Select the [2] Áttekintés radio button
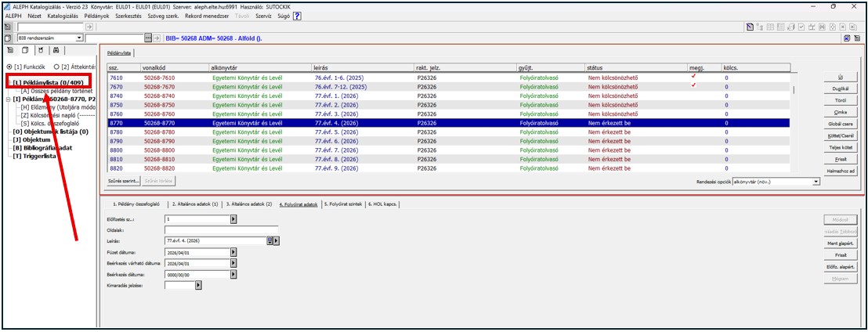868x332 pixels. (x=56, y=67)
